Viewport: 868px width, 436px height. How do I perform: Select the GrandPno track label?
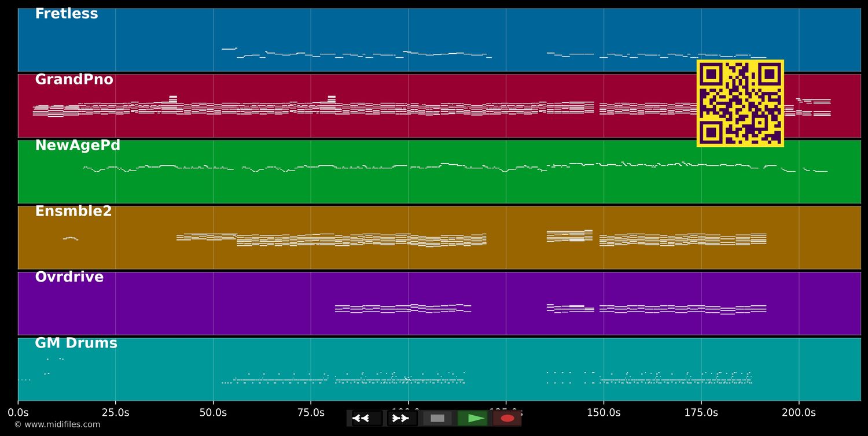(74, 80)
